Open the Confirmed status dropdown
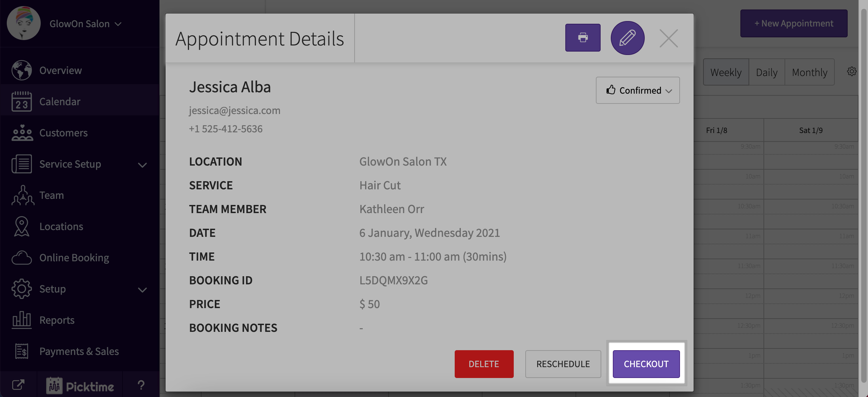 pos(638,90)
